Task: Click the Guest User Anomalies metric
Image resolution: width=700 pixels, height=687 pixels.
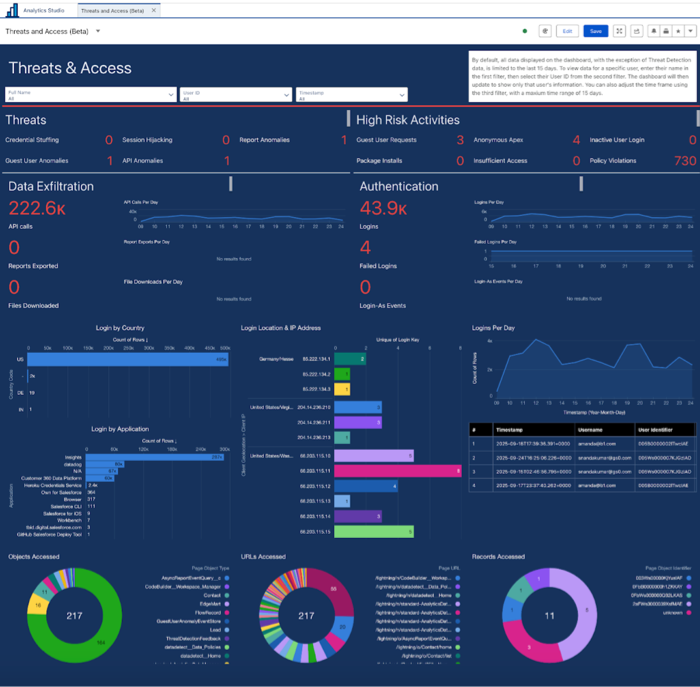Action: (59, 161)
